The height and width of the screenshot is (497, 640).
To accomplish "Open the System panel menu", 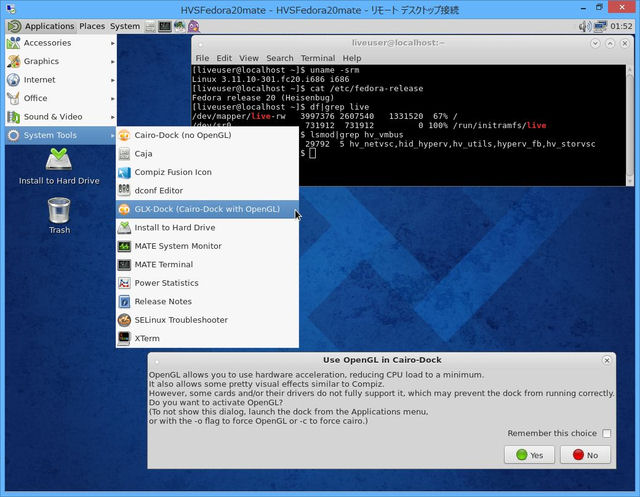I will [124, 26].
